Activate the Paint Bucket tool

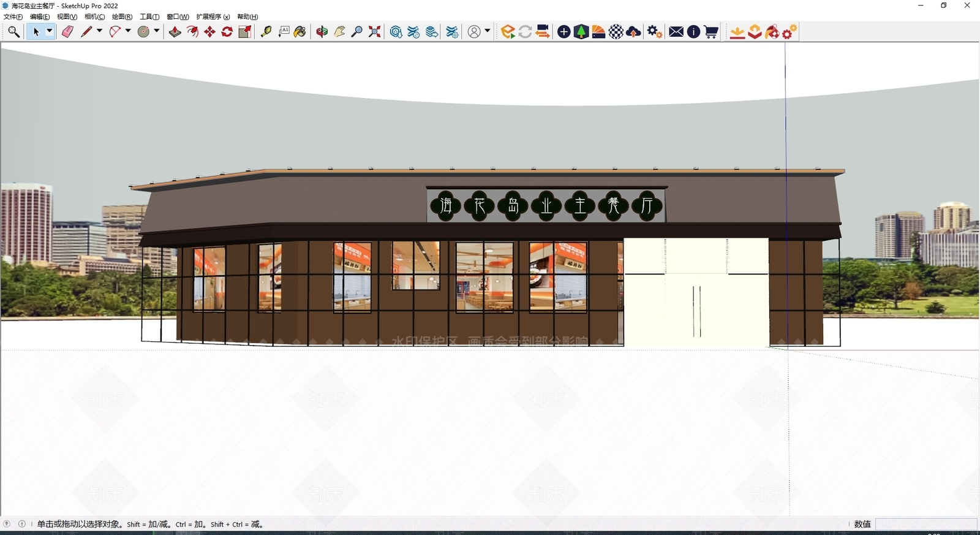coord(300,32)
